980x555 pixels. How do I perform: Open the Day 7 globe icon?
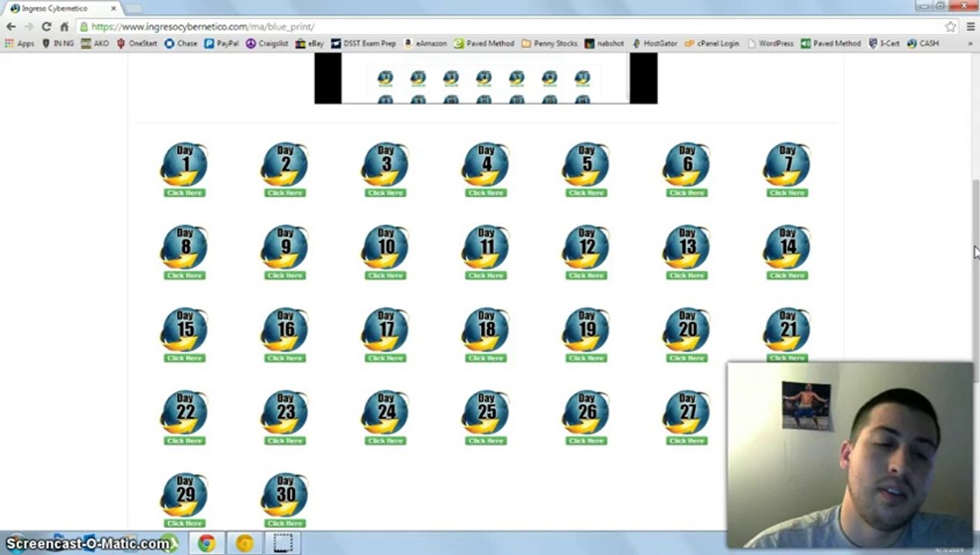(787, 164)
